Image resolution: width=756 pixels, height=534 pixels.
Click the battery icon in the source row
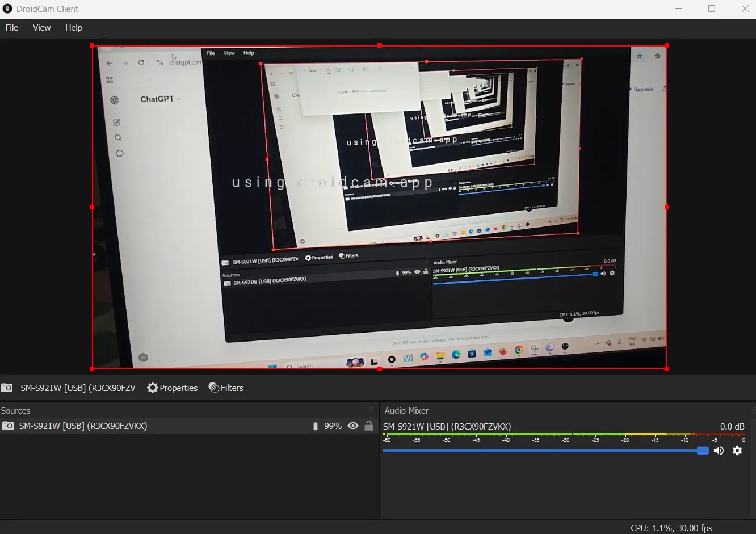pos(316,426)
